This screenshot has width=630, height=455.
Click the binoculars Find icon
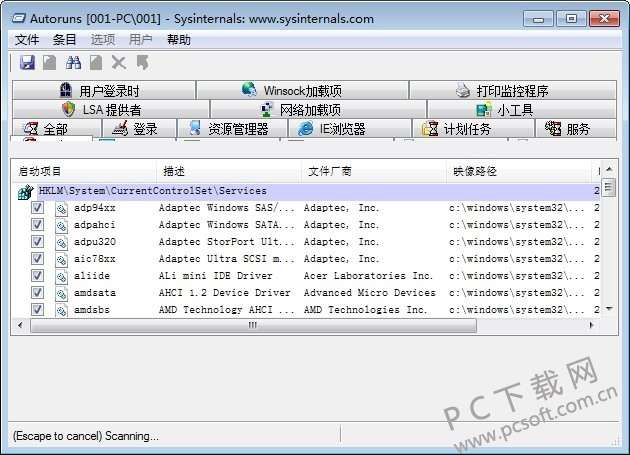click(73, 63)
